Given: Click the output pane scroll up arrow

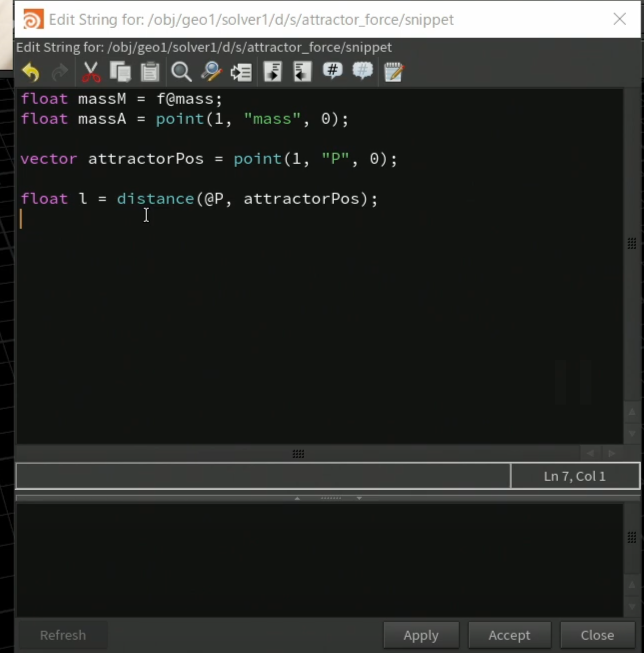Looking at the screenshot, I should click(632, 585).
